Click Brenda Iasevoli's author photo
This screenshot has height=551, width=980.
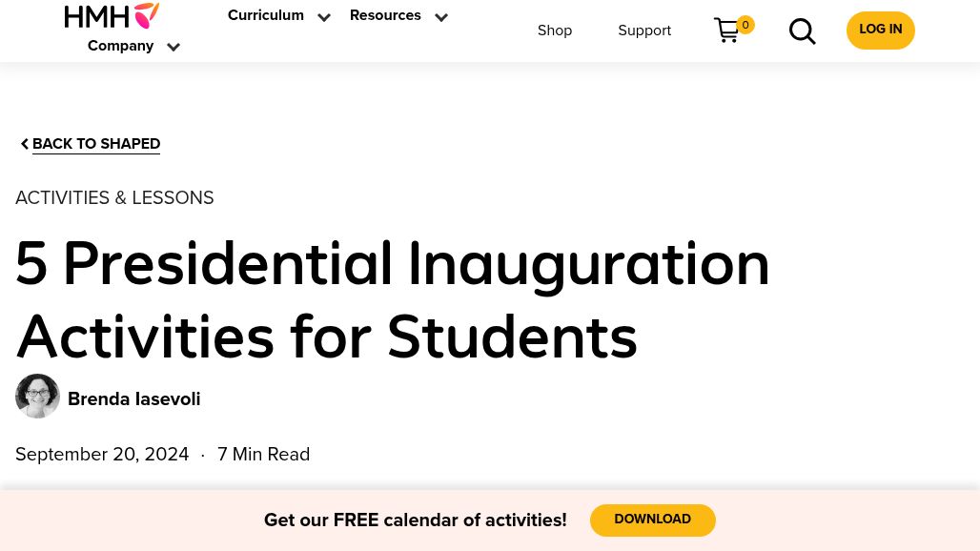click(x=37, y=397)
